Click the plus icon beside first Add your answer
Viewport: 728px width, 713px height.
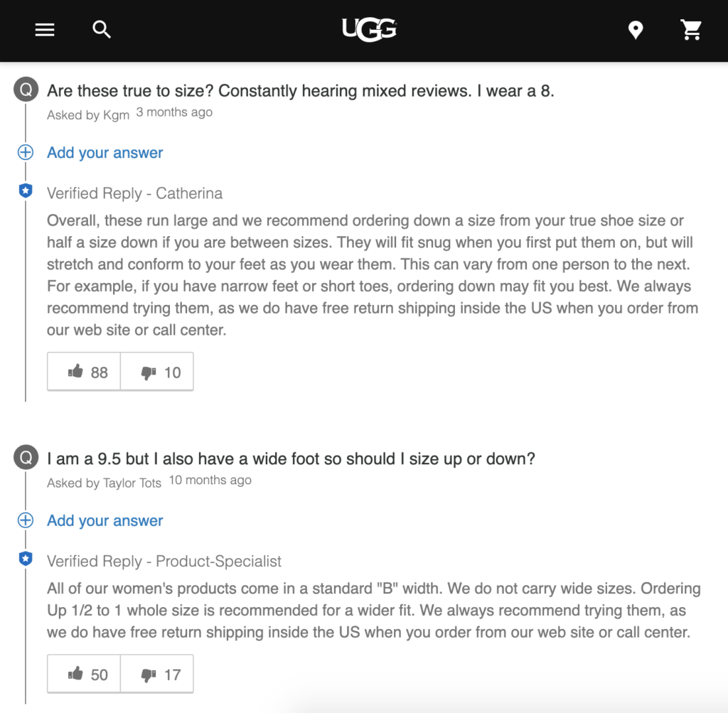[25, 152]
